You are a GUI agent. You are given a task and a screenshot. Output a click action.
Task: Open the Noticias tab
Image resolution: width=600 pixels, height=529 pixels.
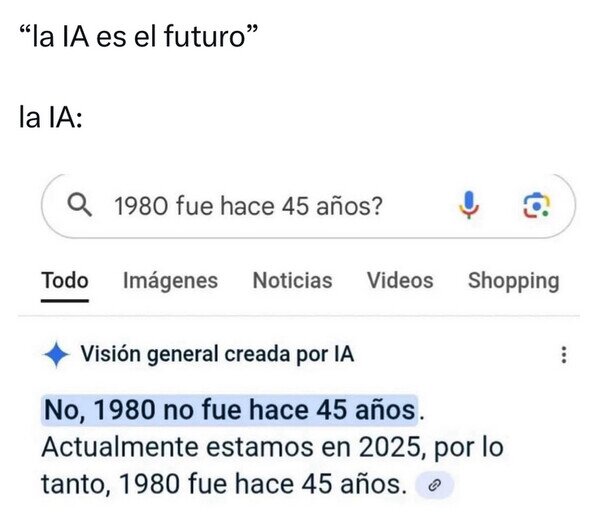pos(292,281)
